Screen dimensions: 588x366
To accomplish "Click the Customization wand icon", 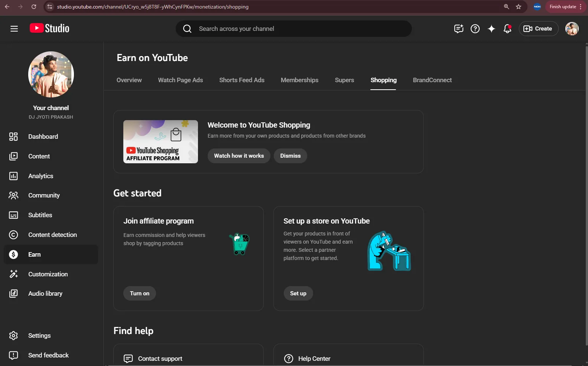I will [x=13, y=274].
